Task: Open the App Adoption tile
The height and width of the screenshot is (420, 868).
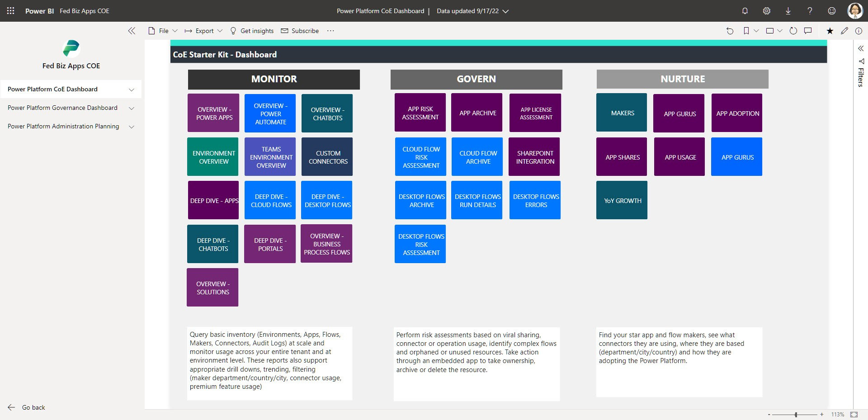Action: 737,113
